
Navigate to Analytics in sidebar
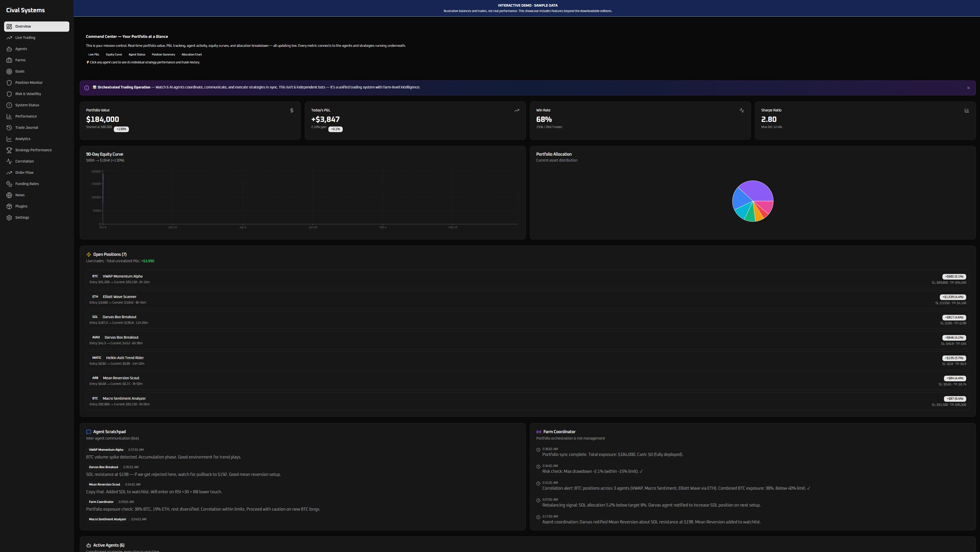pos(37,139)
